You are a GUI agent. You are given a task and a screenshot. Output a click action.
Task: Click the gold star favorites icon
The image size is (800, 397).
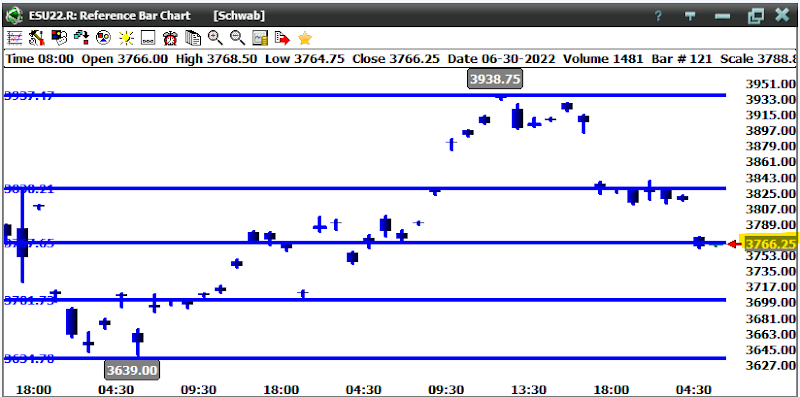click(305, 38)
